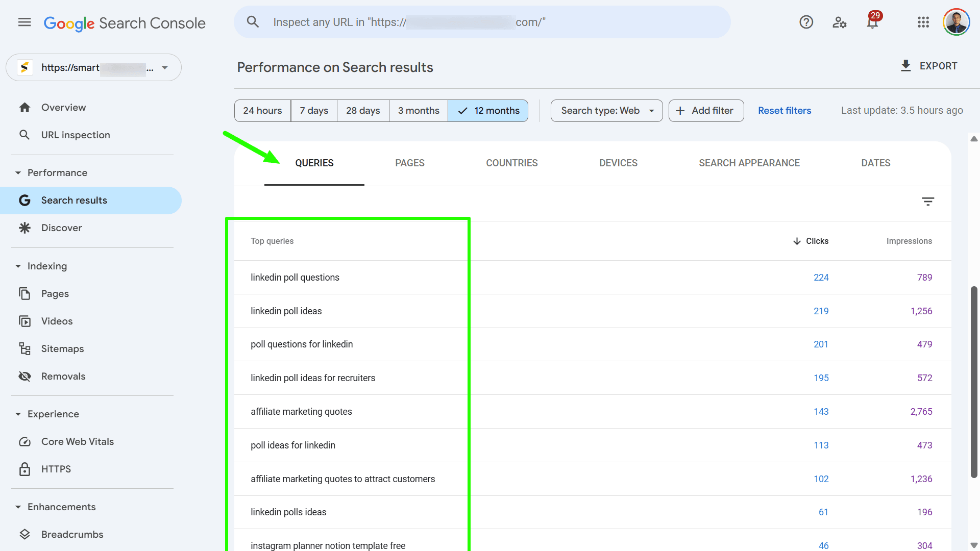The image size is (980, 551).
Task: Select the 12 months date range
Action: click(488, 111)
